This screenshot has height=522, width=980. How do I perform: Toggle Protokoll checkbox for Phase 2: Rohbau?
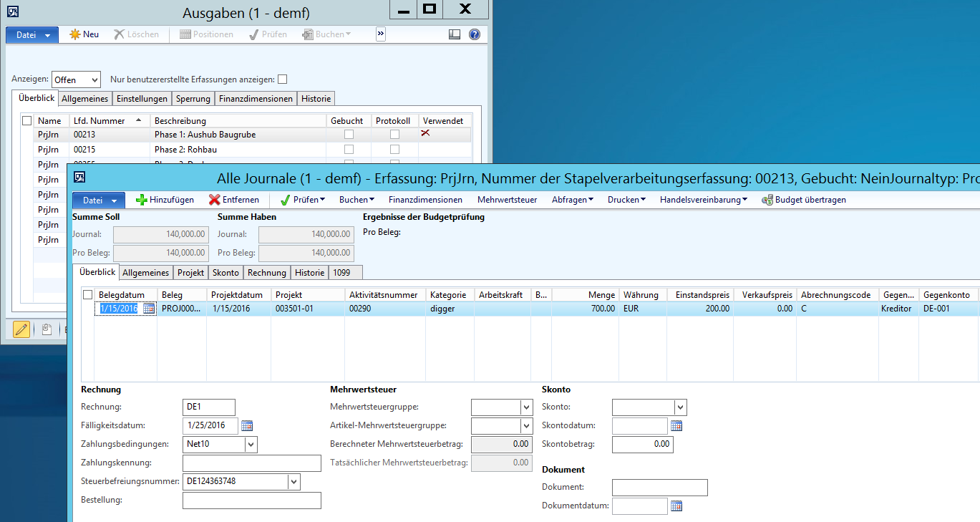(394, 150)
